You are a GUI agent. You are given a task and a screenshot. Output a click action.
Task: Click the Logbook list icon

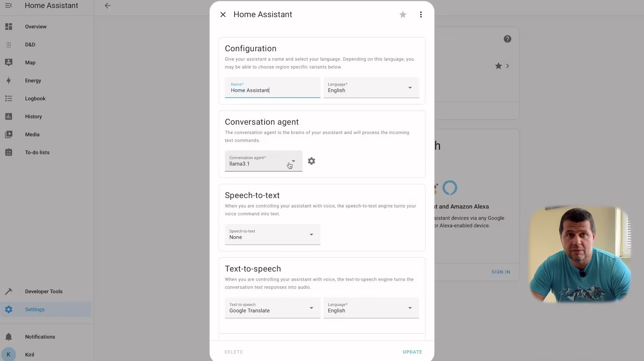(9, 99)
